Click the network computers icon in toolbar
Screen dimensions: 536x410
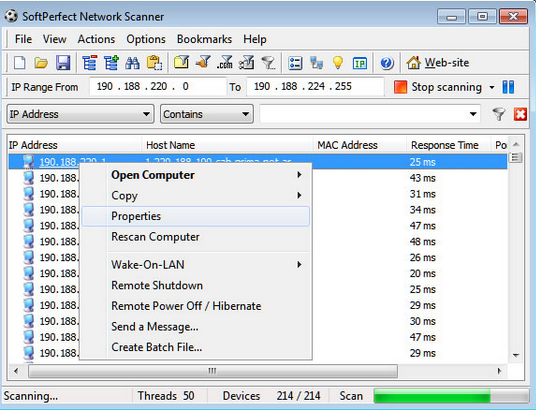click(316, 63)
